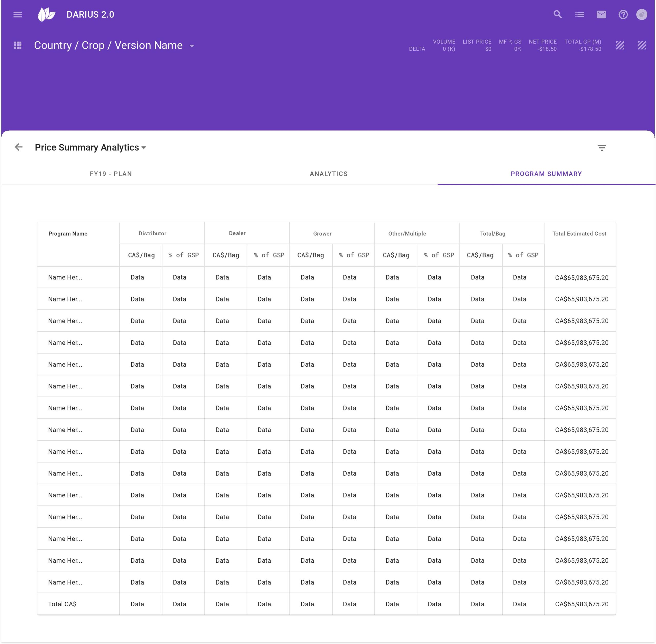656x644 pixels.
Task: Click the DARIUS leaf logo
Action: (x=46, y=15)
